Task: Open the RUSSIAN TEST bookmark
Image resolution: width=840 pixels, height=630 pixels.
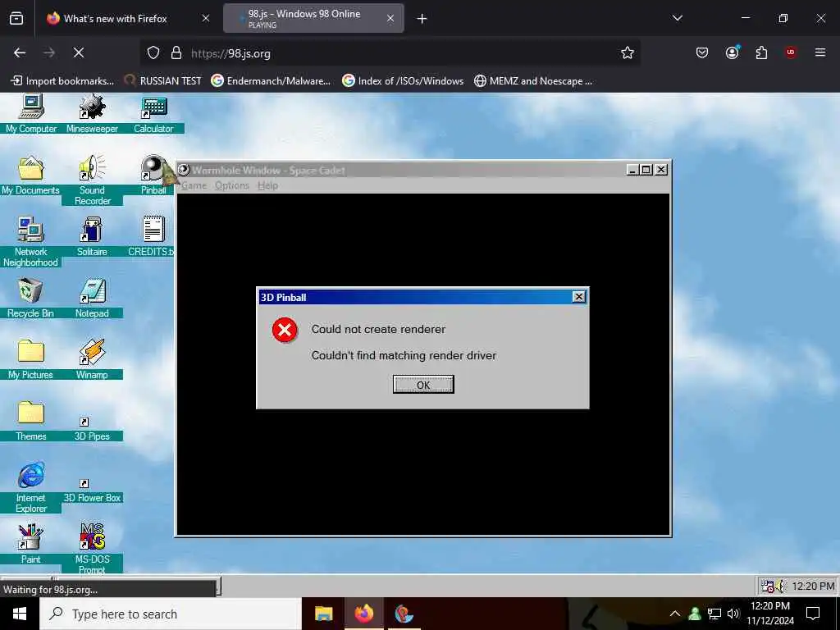Action: pos(163,81)
